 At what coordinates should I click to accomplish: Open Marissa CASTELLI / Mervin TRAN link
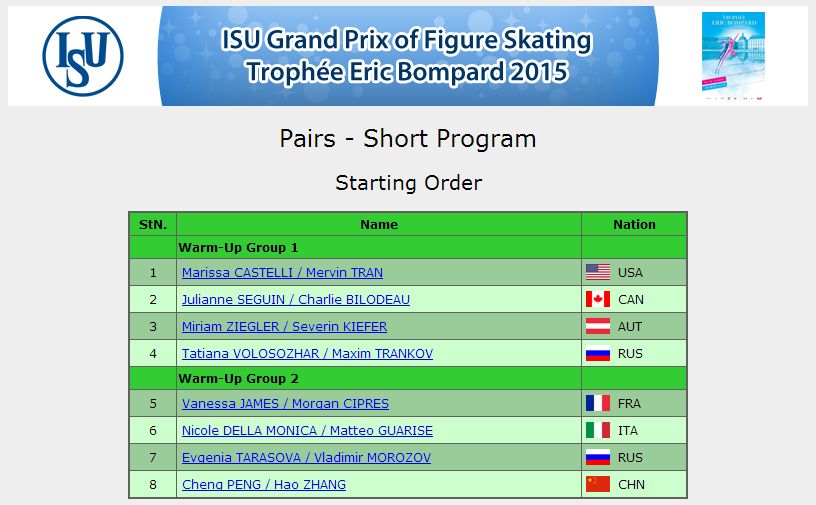click(282, 272)
